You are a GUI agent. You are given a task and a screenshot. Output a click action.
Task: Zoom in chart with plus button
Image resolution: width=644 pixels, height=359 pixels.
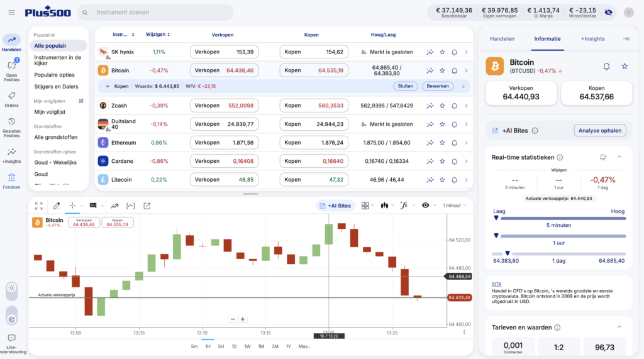[x=242, y=319]
